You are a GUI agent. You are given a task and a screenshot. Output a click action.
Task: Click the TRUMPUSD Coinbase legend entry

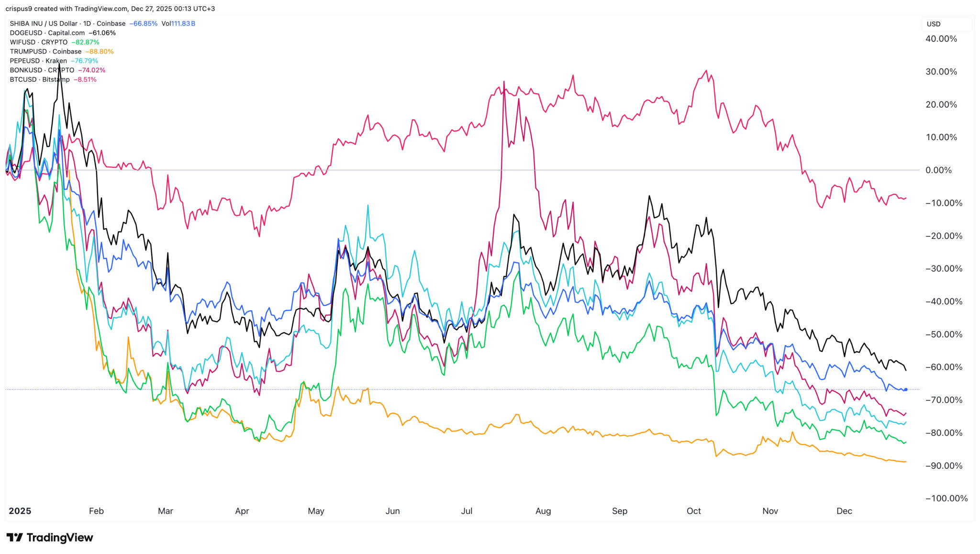(45, 52)
